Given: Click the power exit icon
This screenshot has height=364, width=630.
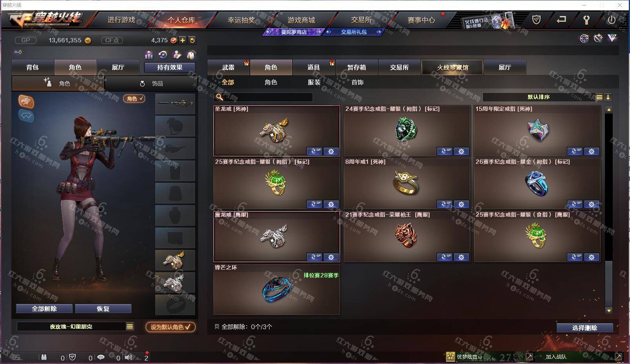Looking at the screenshot, I should [x=611, y=20].
